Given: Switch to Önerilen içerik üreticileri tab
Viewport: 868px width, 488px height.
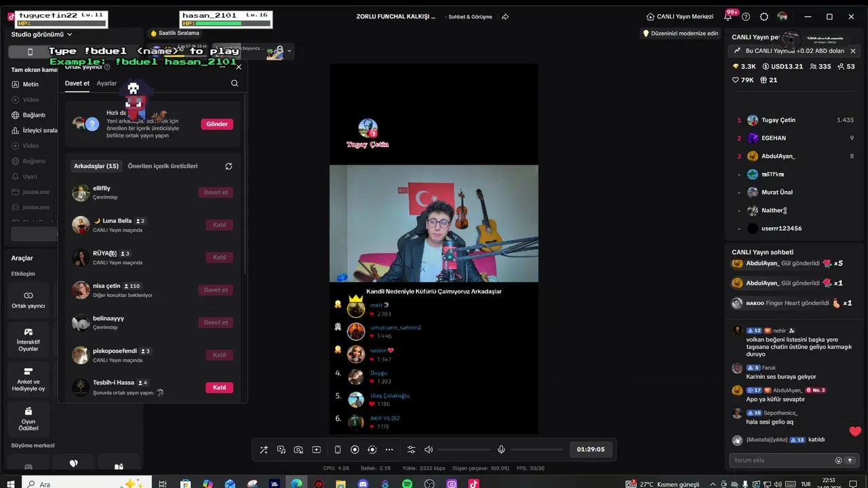Looking at the screenshot, I should 163,166.
